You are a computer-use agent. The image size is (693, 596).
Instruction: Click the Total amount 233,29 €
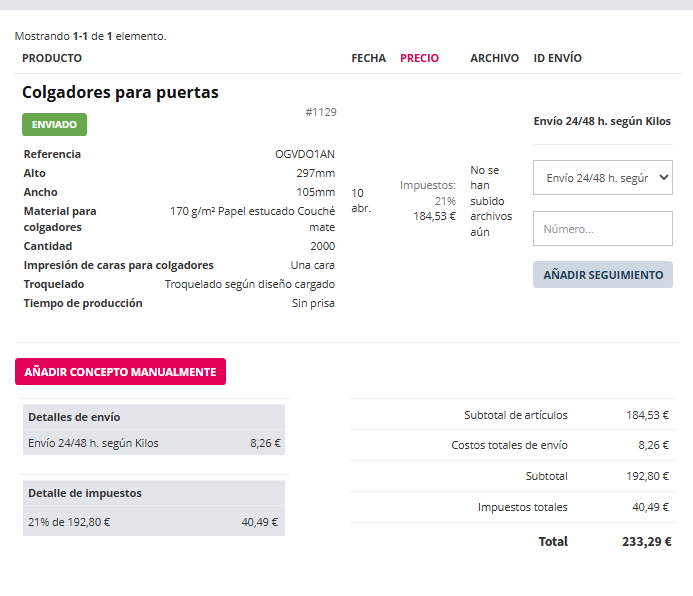click(x=645, y=541)
